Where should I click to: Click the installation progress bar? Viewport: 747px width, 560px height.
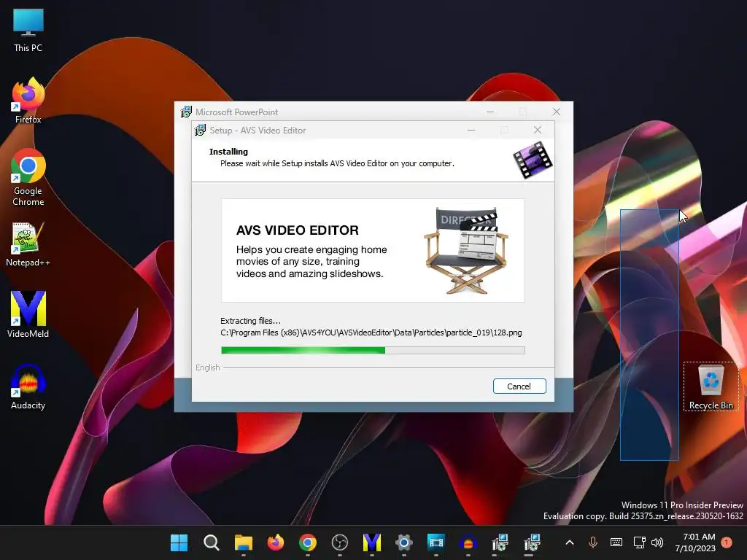tap(373, 351)
